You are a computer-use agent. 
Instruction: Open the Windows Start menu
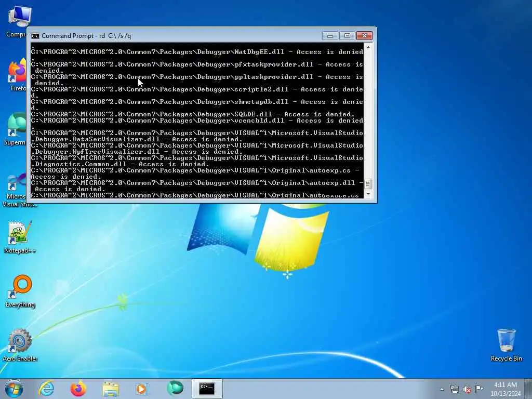(x=14, y=389)
